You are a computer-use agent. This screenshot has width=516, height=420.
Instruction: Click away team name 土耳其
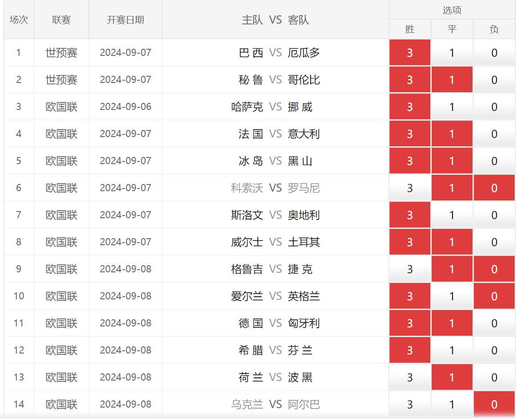pyautogui.click(x=304, y=242)
